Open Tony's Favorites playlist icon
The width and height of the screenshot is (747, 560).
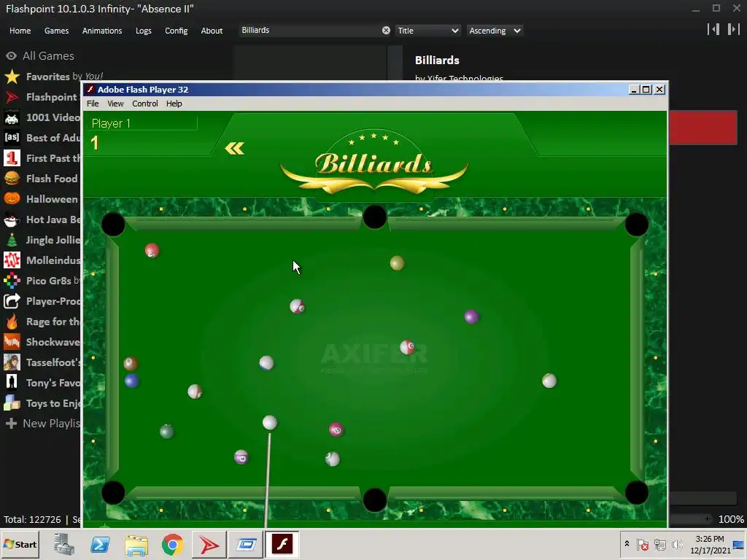pos(12,383)
